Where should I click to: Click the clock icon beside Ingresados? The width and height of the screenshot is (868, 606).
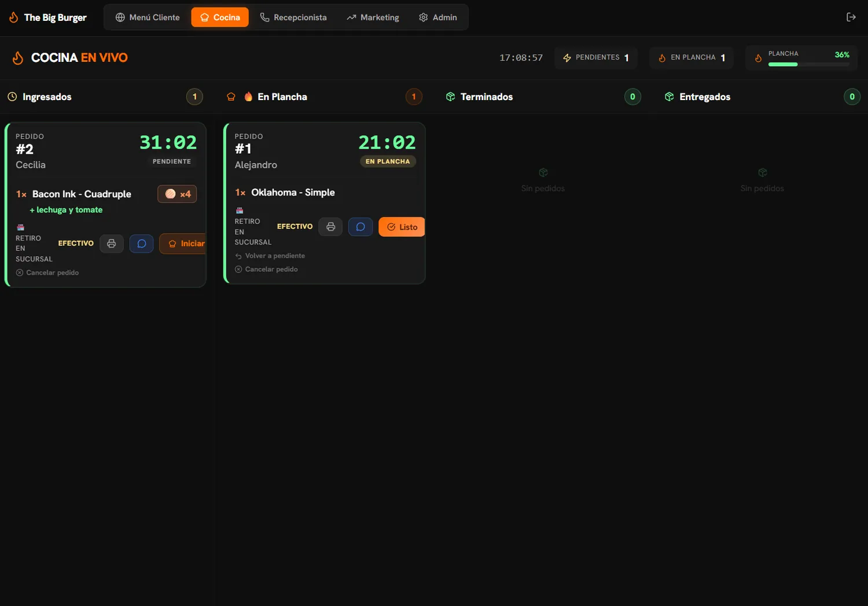pyautogui.click(x=12, y=97)
